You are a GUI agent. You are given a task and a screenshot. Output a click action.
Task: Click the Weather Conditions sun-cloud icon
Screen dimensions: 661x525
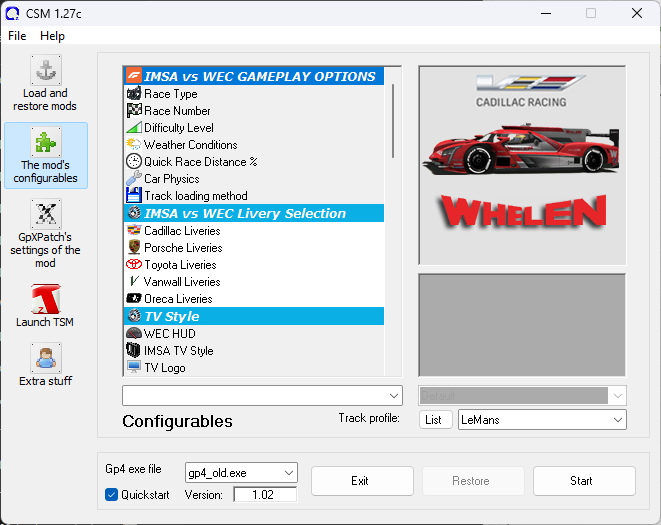(x=134, y=144)
